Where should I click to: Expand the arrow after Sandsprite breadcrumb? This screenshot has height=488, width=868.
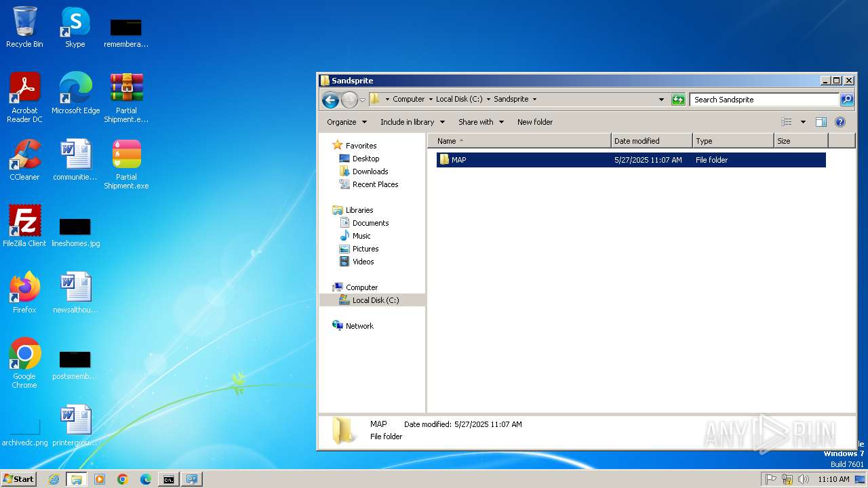coord(534,99)
